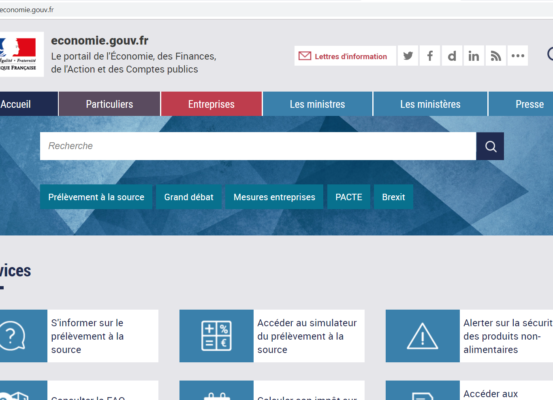Click the browser address bar URL
This screenshot has height=400, width=553.
26,10
